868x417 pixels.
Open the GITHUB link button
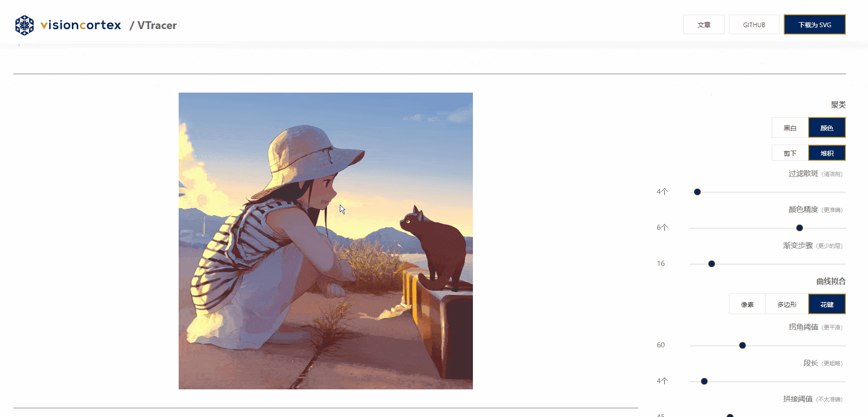tap(754, 24)
